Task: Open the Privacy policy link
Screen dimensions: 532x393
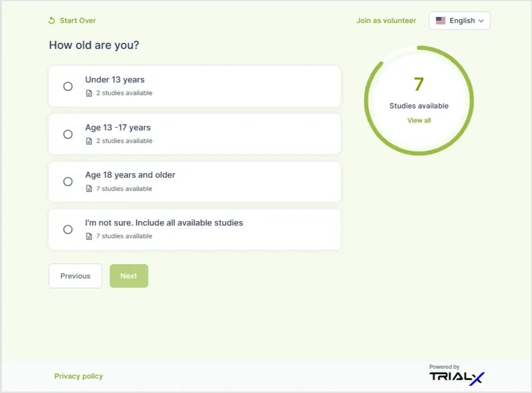Action: [79, 376]
